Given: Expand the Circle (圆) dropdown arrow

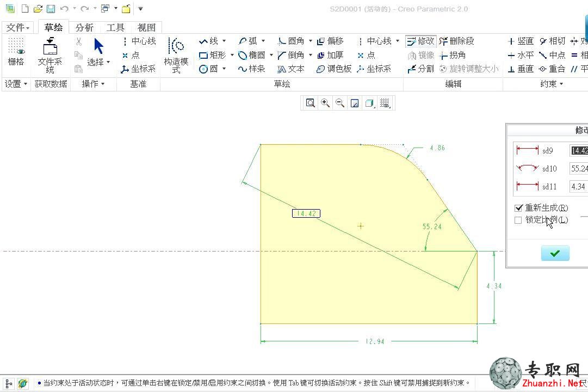Looking at the screenshot, I should [224, 69].
